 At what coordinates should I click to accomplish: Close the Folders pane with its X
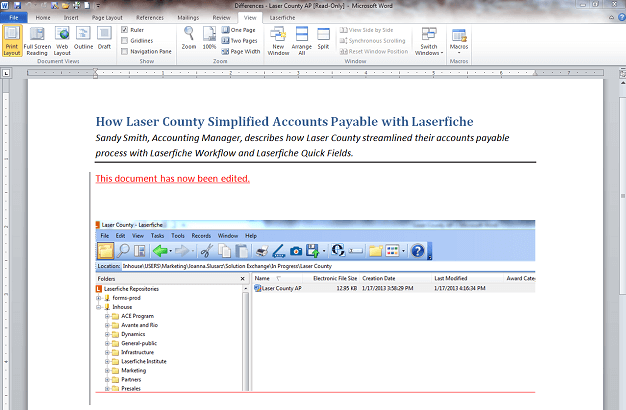(242, 278)
